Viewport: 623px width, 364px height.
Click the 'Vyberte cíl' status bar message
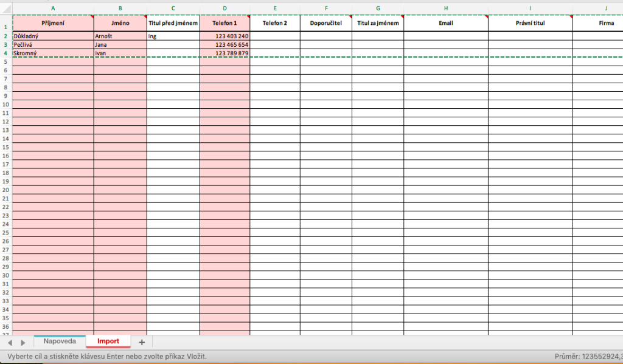point(107,357)
